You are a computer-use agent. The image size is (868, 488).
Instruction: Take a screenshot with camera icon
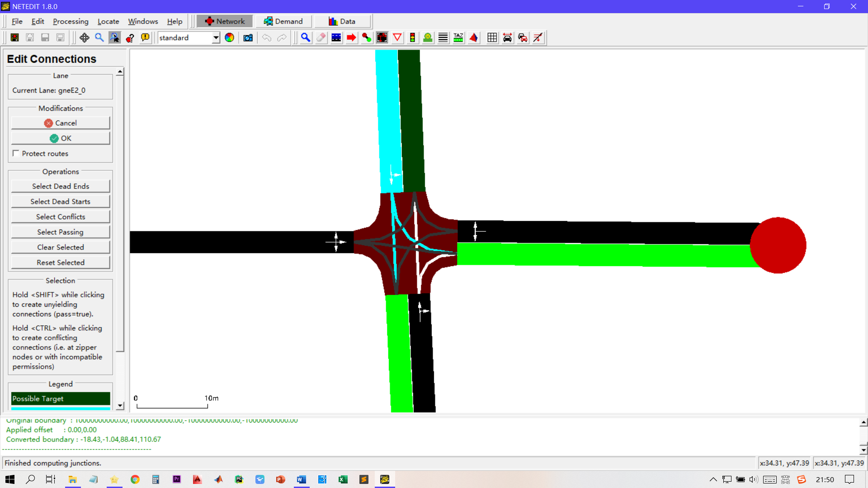248,38
